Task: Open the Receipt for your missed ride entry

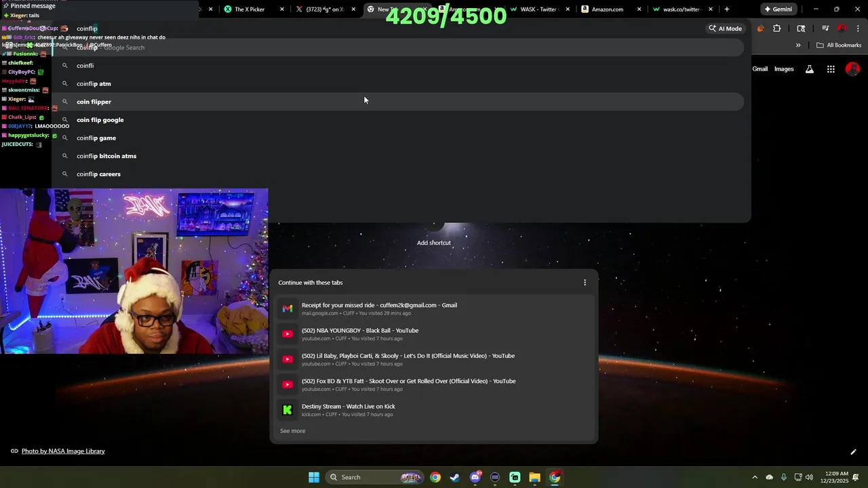Action: tap(434, 308)
